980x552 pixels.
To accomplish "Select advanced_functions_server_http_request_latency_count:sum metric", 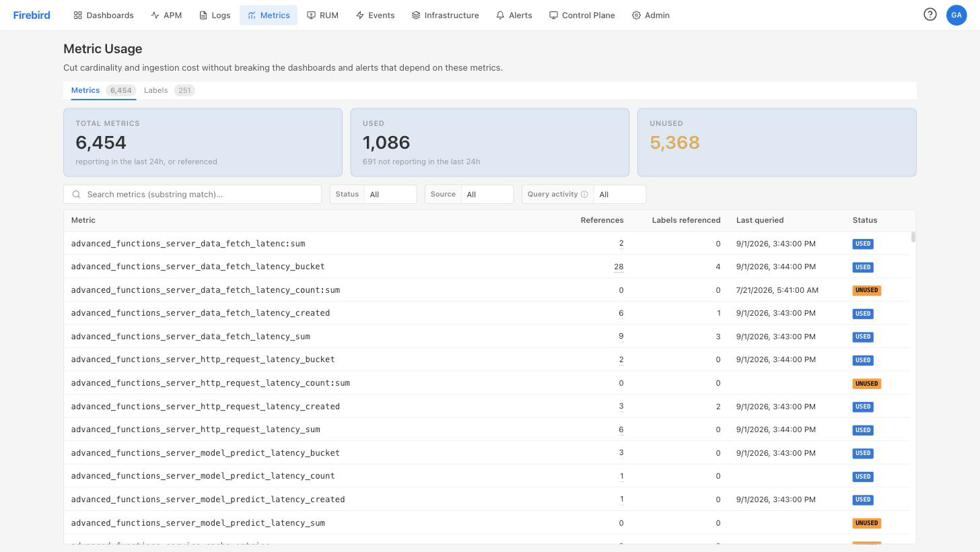I will click(210, 383).
